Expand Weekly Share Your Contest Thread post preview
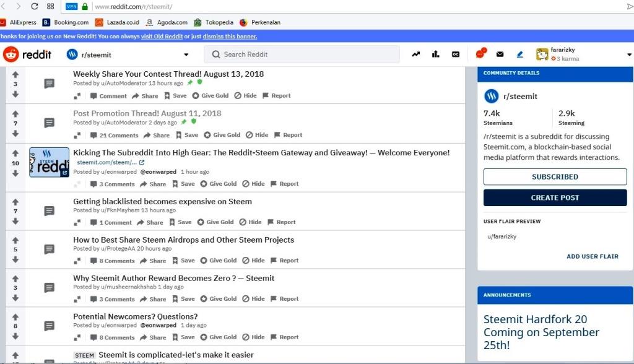Screen dimensions: 634x364 point(77,96)
